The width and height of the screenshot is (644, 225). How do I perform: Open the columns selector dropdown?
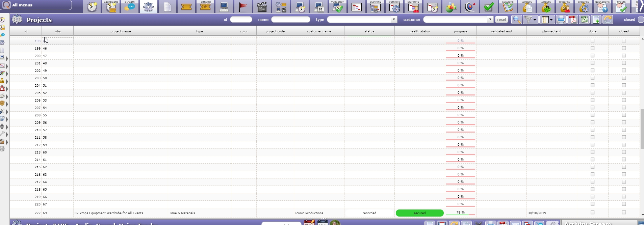pos(547,20)
